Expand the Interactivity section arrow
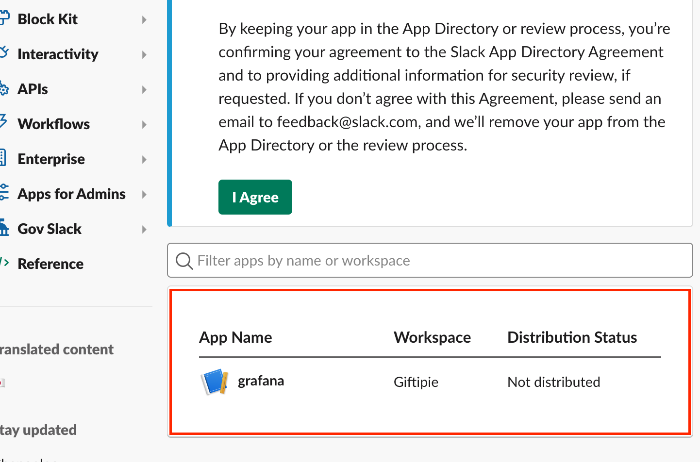Screen dimensions: 700x462 [x=144, y=54]
